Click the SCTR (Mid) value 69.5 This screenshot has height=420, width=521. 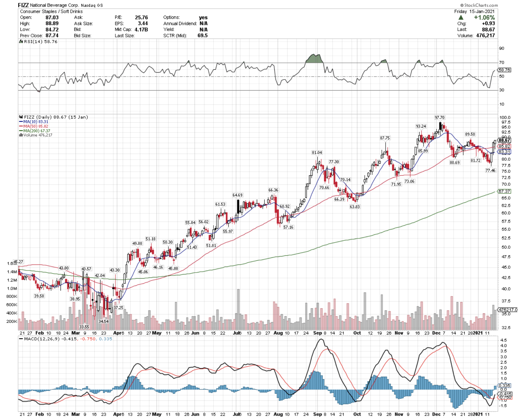pos(203,35)
